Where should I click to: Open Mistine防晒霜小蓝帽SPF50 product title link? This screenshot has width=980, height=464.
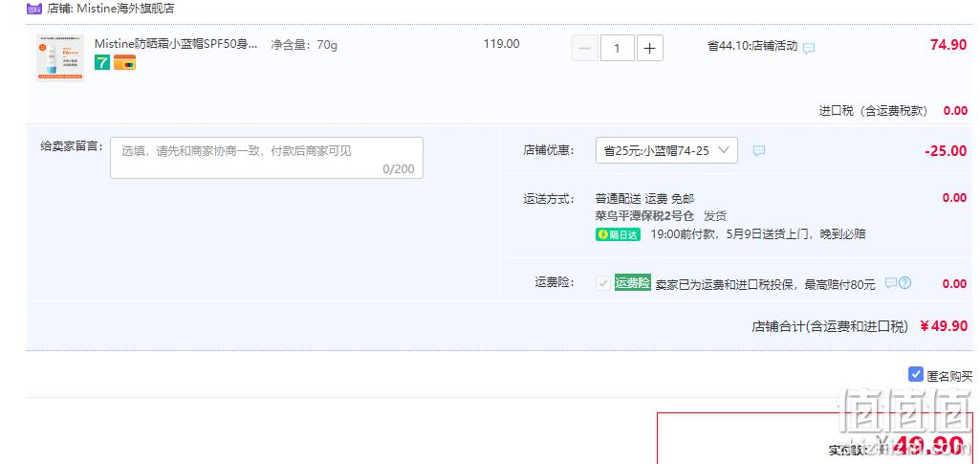176,44
